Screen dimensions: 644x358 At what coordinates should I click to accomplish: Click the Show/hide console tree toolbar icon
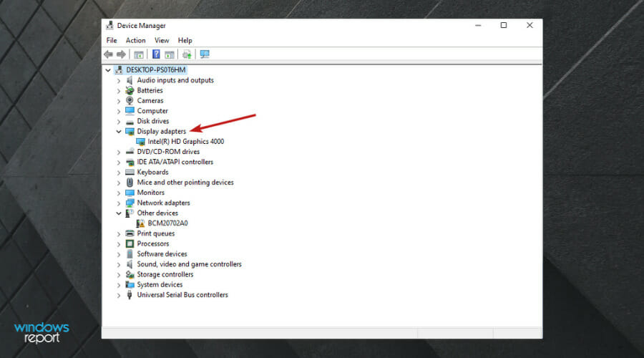[x=139, y=54]
